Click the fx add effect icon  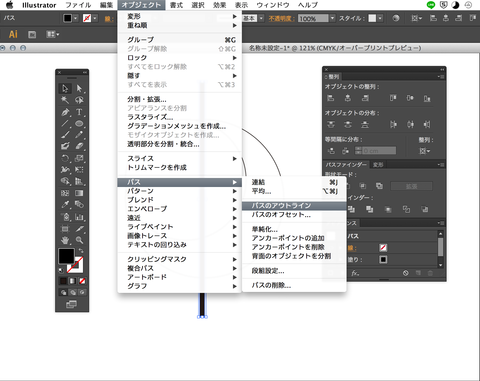click(355, 273)
